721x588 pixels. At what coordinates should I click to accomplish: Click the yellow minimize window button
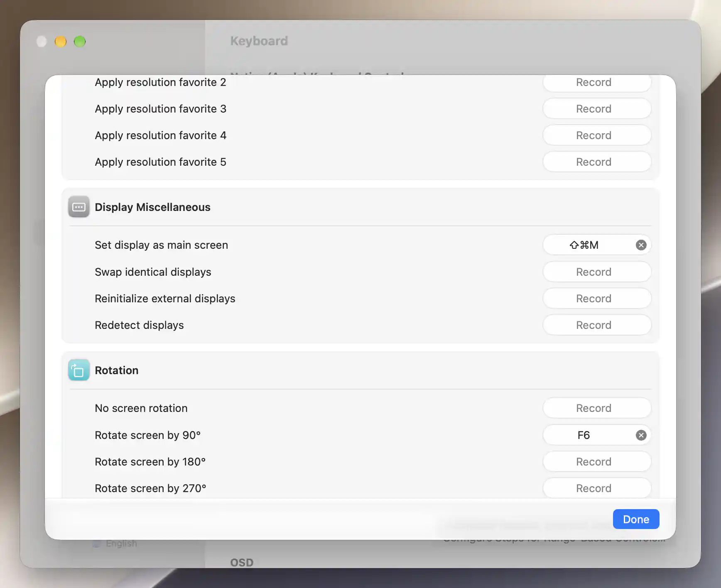61,42
